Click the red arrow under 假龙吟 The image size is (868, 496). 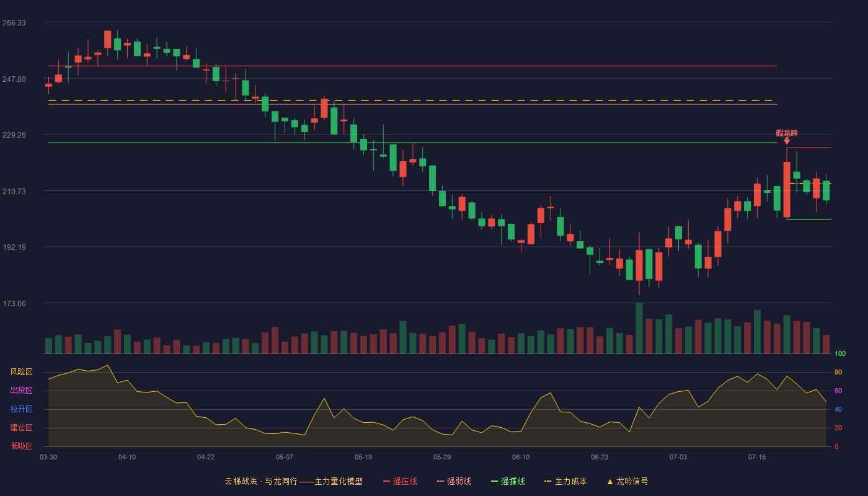(787, 141)
